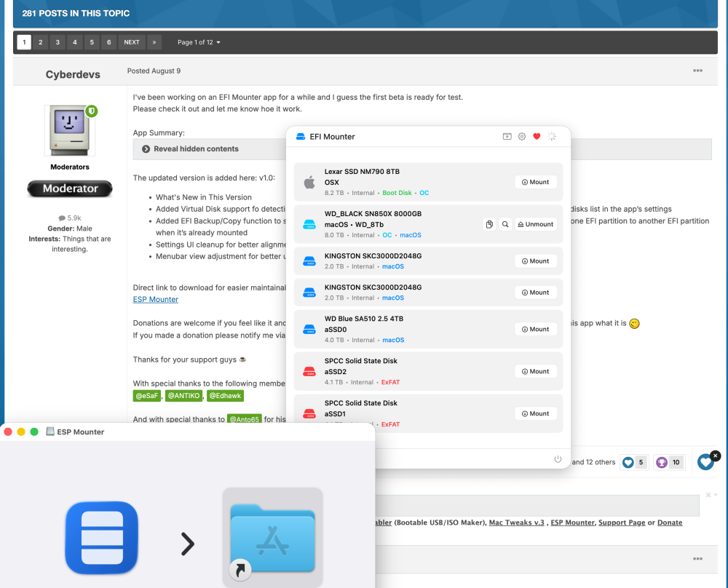The image size is (728, 588).
Task: Click the Donate signature link
Action: 670,523
